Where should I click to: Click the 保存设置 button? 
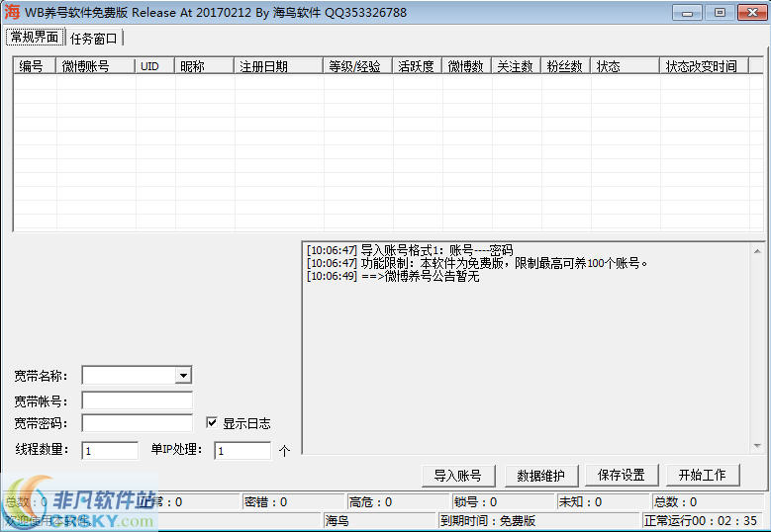(x=621, y=475)
